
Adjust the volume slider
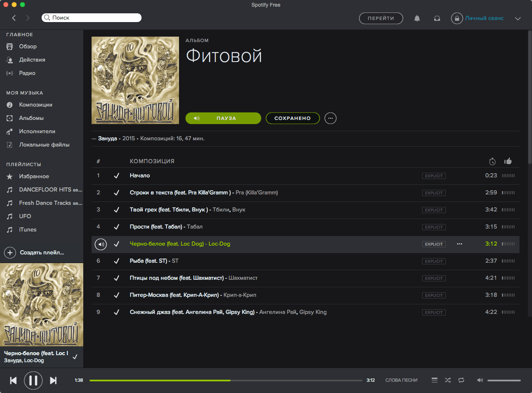pyautogui.click(x=504, y=380)
